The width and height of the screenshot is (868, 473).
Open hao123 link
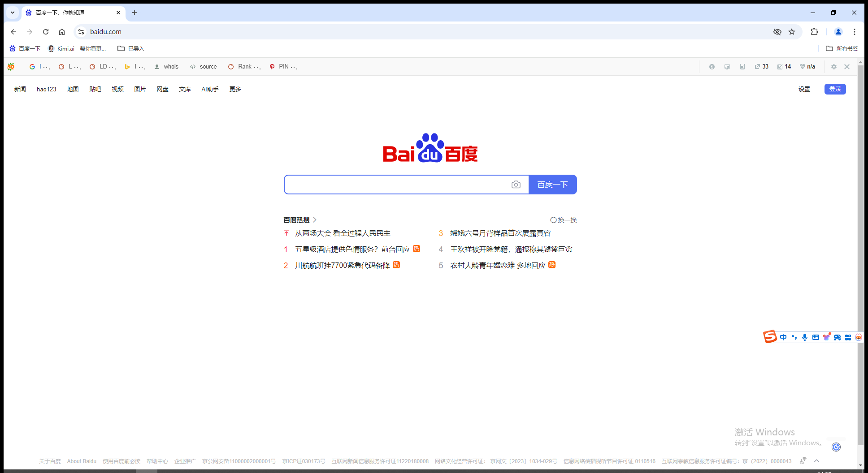click(47, 89)
